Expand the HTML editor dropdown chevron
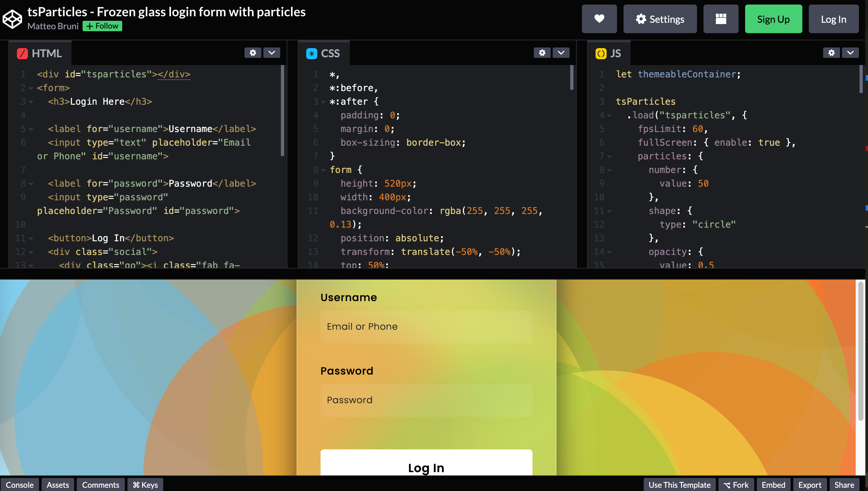Viewport: 868px width, 491px height. pos(272,53)
